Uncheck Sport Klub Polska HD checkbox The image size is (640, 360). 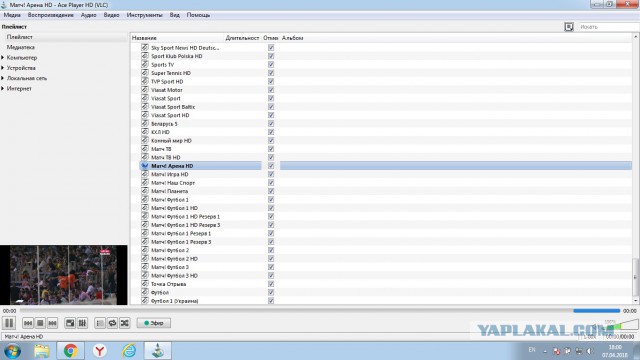pos(271,56)
